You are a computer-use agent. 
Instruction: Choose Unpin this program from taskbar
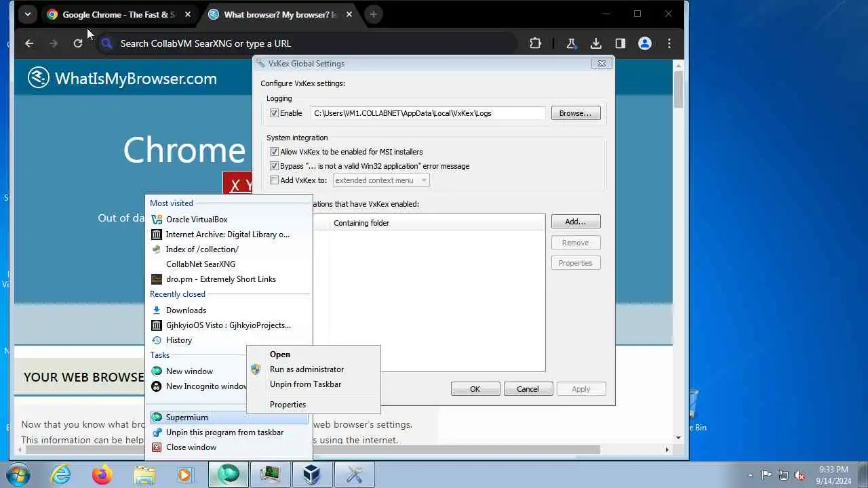[x=229, y=432]
